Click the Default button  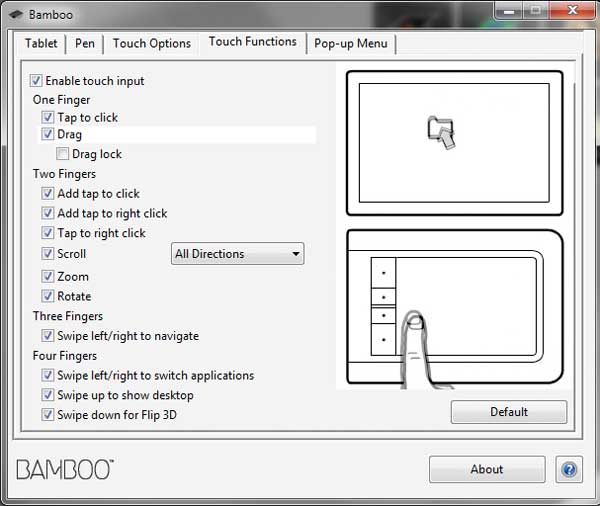509,412
